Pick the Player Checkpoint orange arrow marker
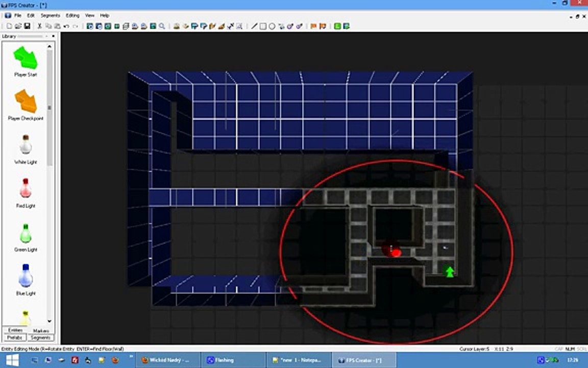588x368 pixels. [x=26, y=101]
